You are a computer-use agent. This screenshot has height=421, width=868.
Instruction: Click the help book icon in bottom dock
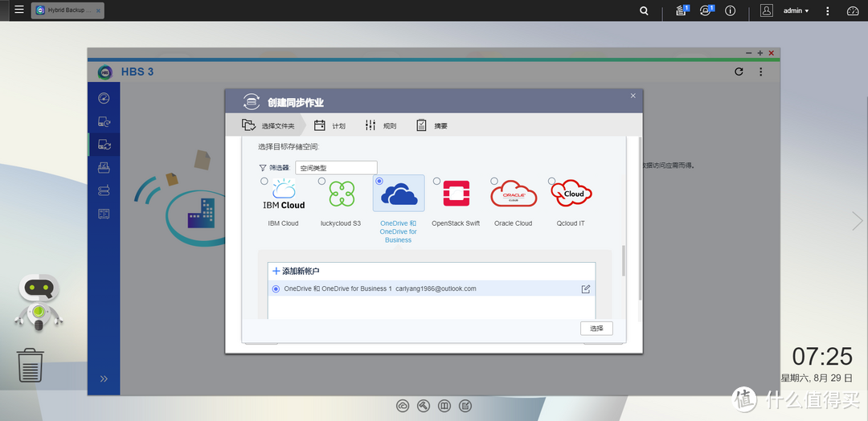click(444, 406)
